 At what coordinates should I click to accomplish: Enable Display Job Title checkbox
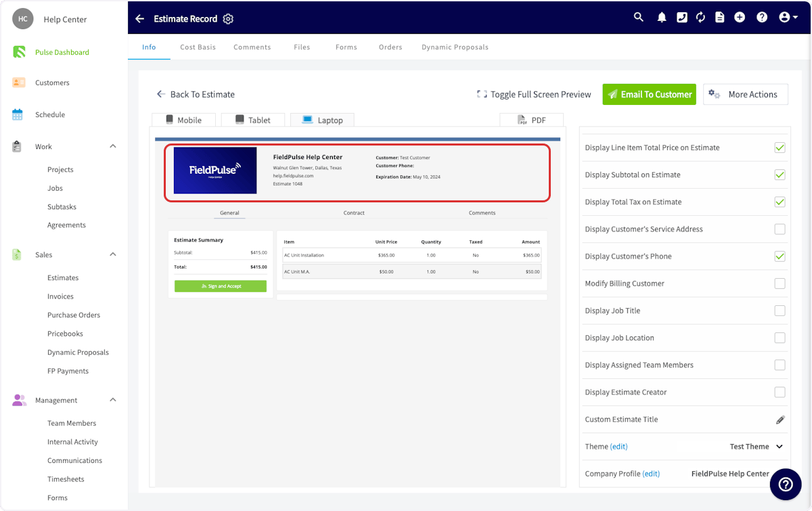click(780, 311)
